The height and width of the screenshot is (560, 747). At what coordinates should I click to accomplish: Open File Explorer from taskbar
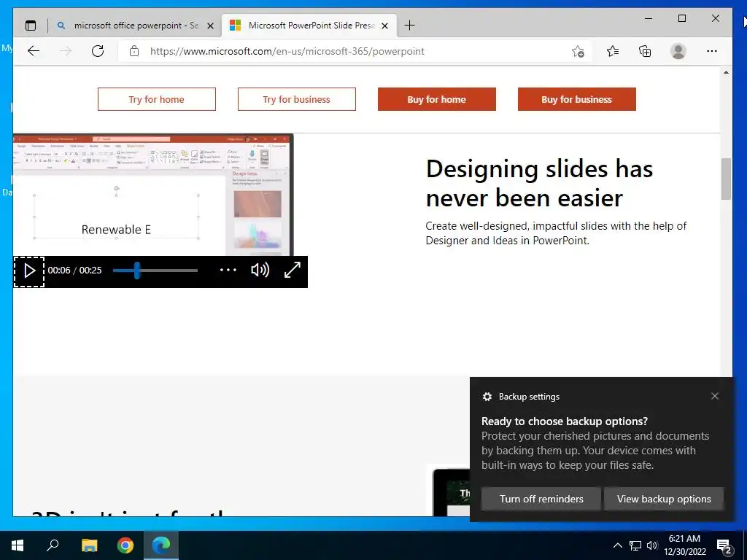coord(89,545)
